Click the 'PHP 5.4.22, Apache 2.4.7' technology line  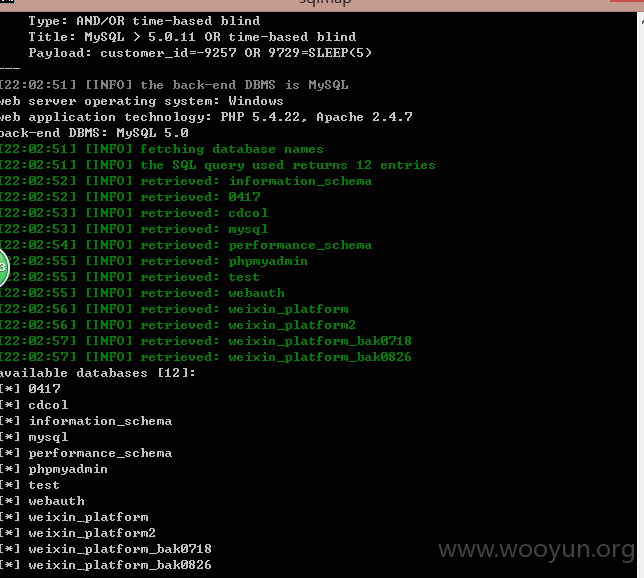pos(206,117)
